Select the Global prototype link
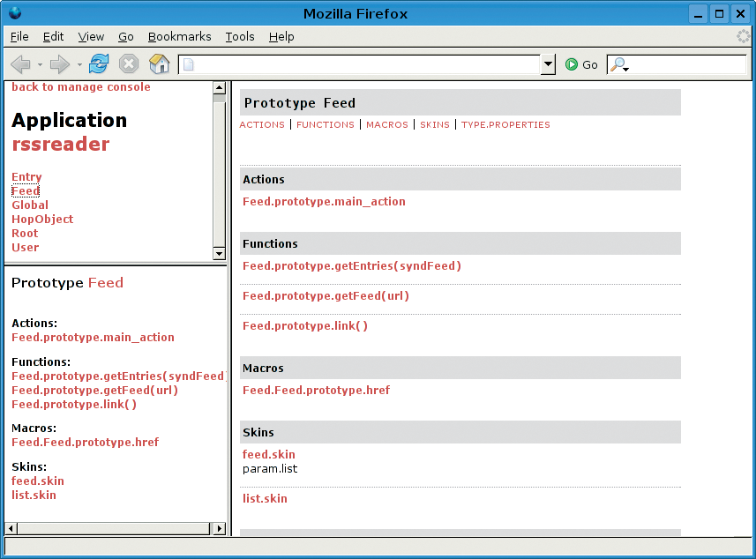Screen dimensions: 756x559 tap(30, 205)
